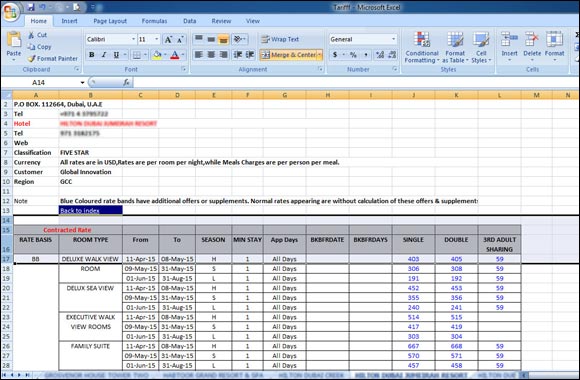Expand the Merge & Center dropdown arrow
The image size is (580, 380).
(x=320, y=55)
